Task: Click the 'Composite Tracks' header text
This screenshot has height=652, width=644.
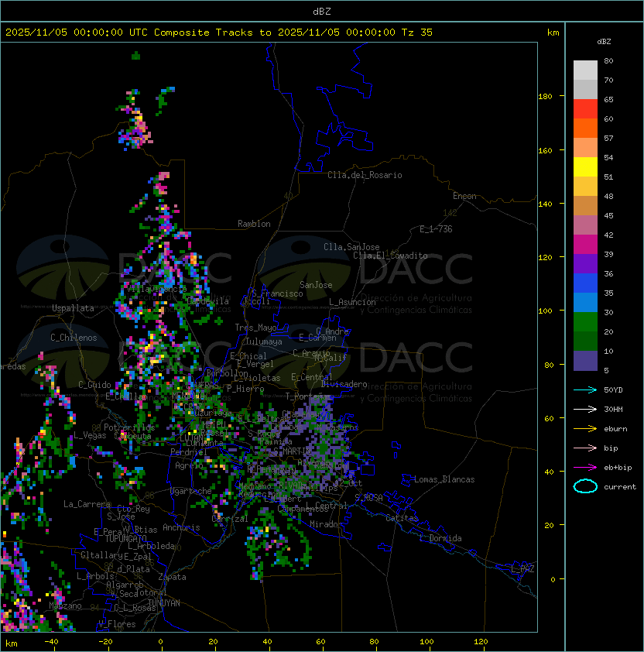Action: click(204, 33)
